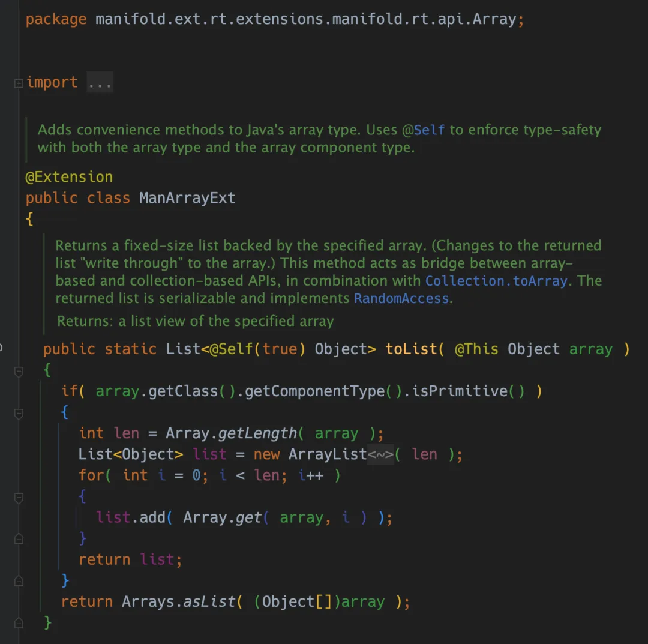Viewport: 648px width, 644px height.
Task: Expand the folded ArrayList diamond <~> placeholder
Action: pyautogui.click(x=380, y=454)
